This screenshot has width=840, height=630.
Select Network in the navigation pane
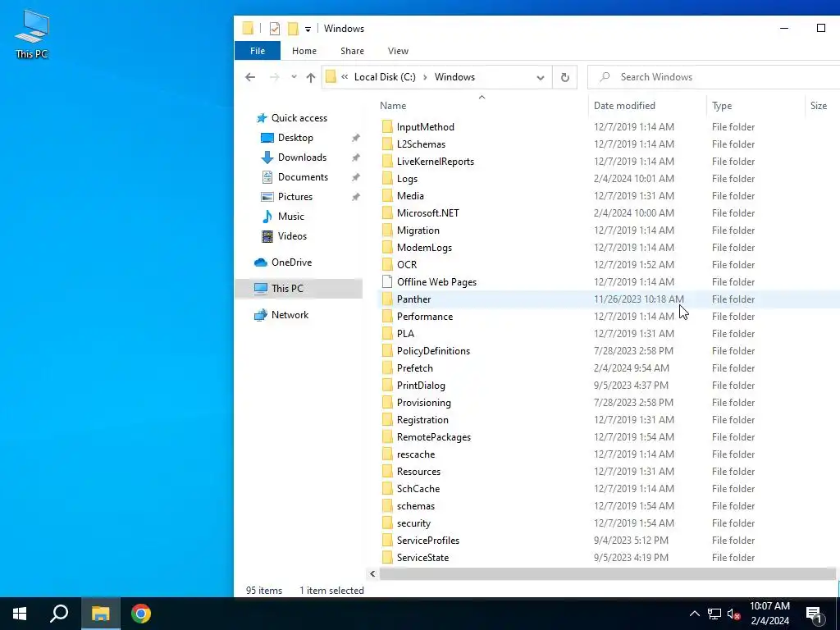[290, 315]
